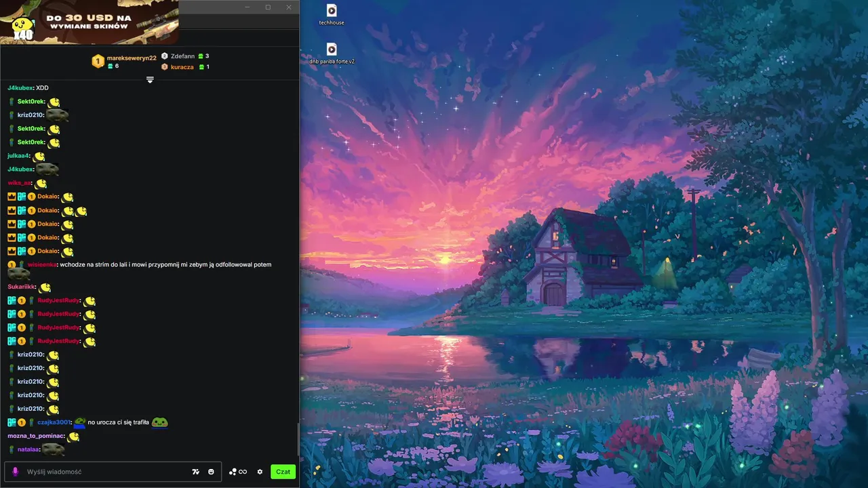Click the turtle emote before 'no urocza'

pyautogui.click(x=80, y=422)
